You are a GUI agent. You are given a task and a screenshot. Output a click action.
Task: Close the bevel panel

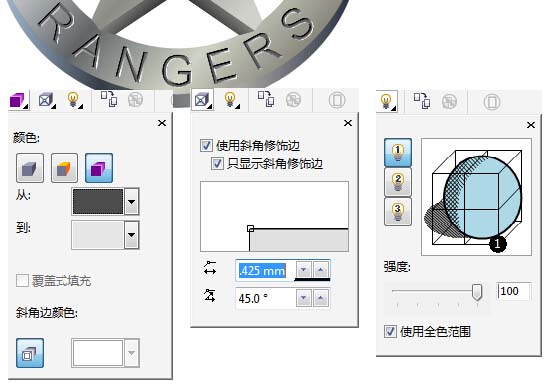(x=348, y=123)
